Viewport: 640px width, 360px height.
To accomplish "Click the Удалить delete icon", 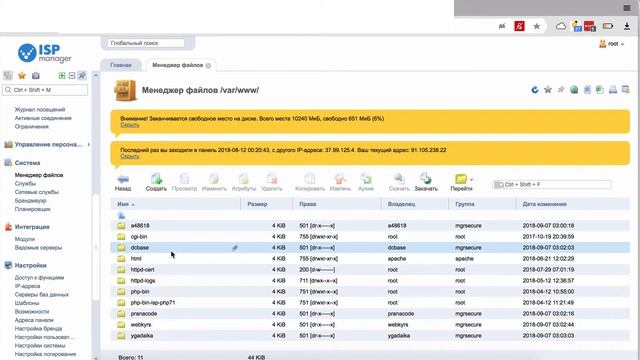I will tap(271, 179).
